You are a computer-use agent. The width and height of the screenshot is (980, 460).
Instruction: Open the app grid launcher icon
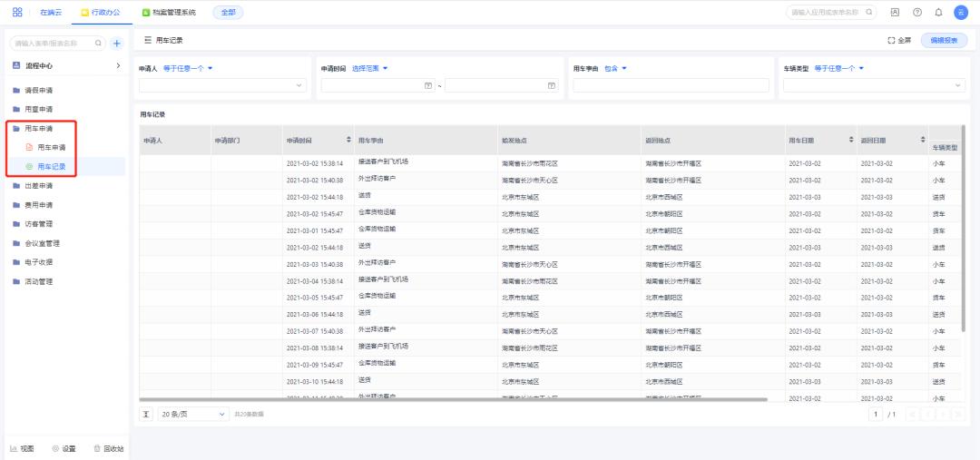point(17,12)
